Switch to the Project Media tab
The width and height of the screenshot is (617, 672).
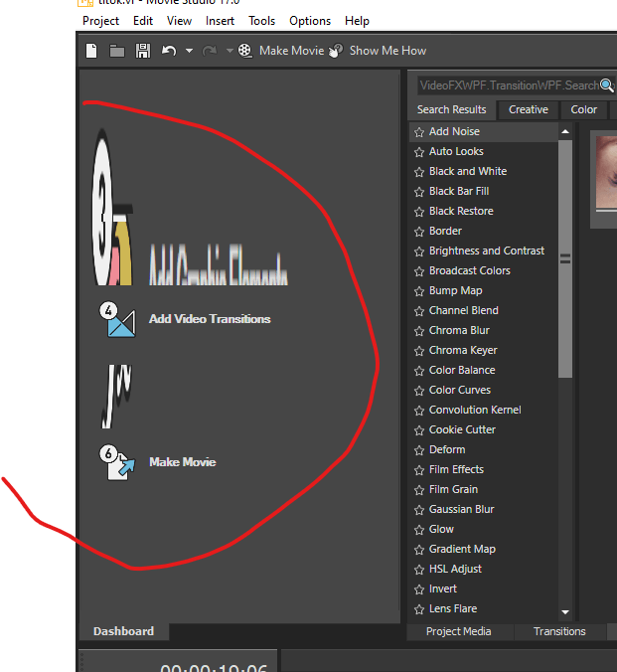point(458,631)
